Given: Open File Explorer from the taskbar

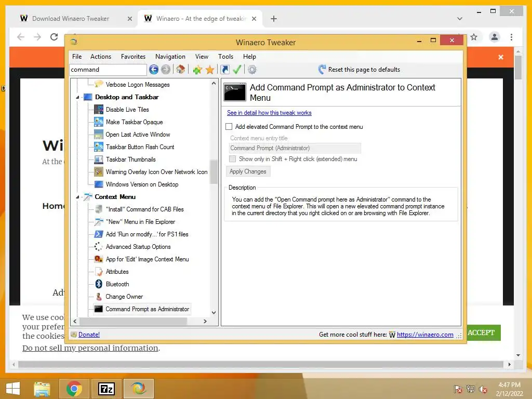Looking at the screenshot, I should pos(42,389).
